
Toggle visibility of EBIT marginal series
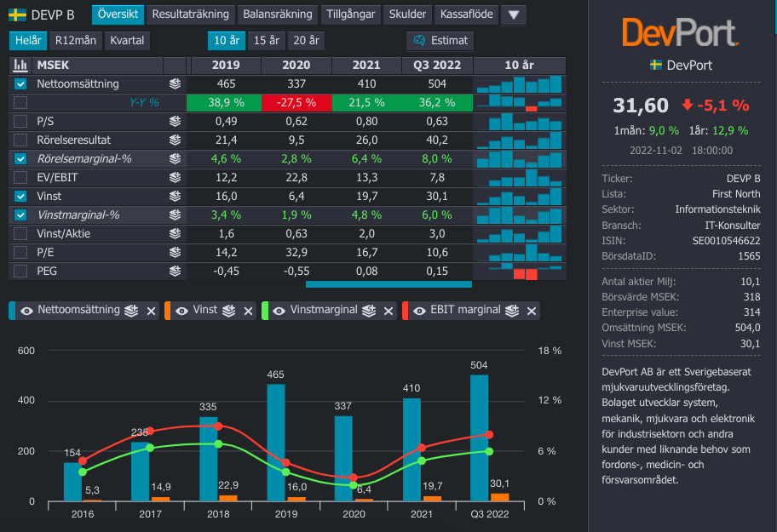click(x=418, y=311)
